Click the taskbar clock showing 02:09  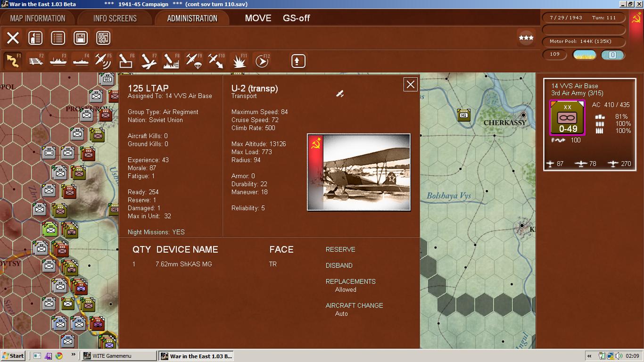coord(632,356)
